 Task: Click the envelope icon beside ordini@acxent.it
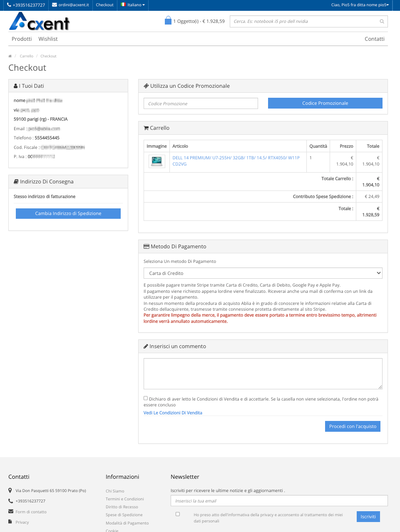tap(54, 5)
